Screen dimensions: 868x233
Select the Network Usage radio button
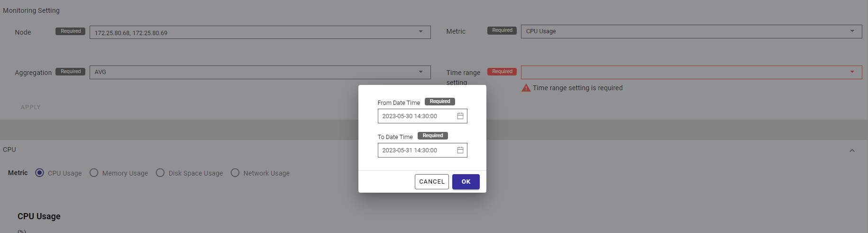235,173
